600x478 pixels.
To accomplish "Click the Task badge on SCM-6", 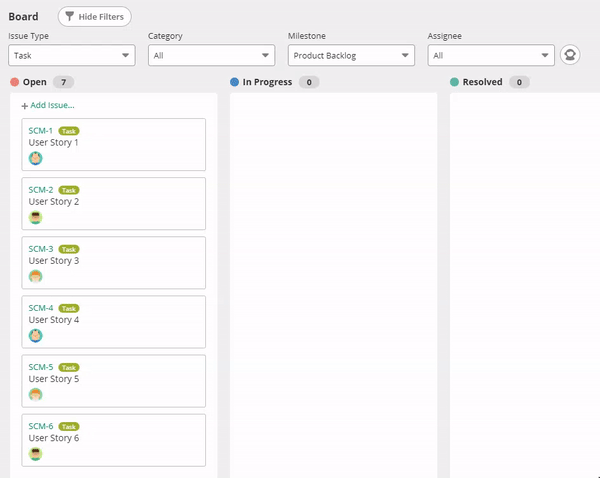I will tap(69, 427).
